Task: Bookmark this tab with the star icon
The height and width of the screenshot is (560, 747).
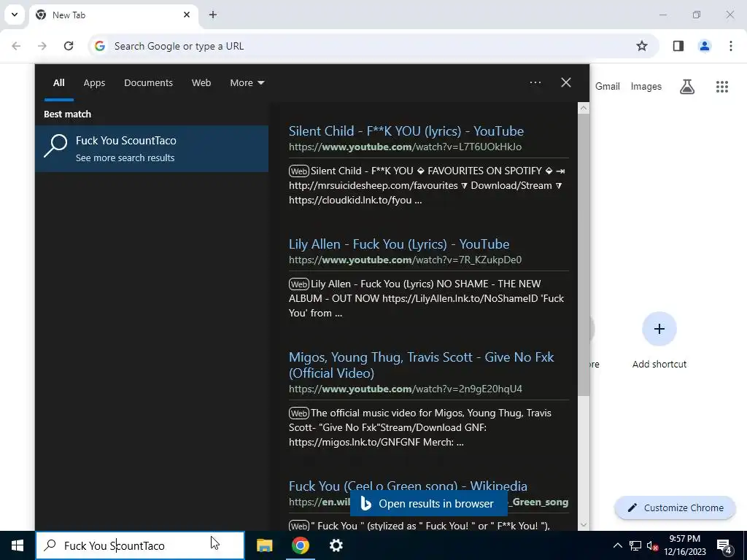Action: tap(642, 46)
